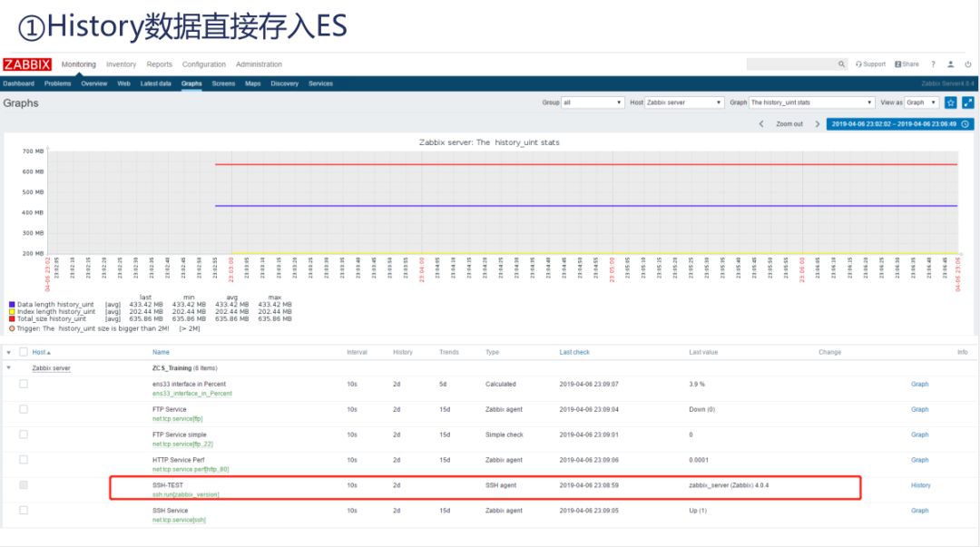
Task: Check the SSH-TEST row checkbox
Action: (23, 484)
